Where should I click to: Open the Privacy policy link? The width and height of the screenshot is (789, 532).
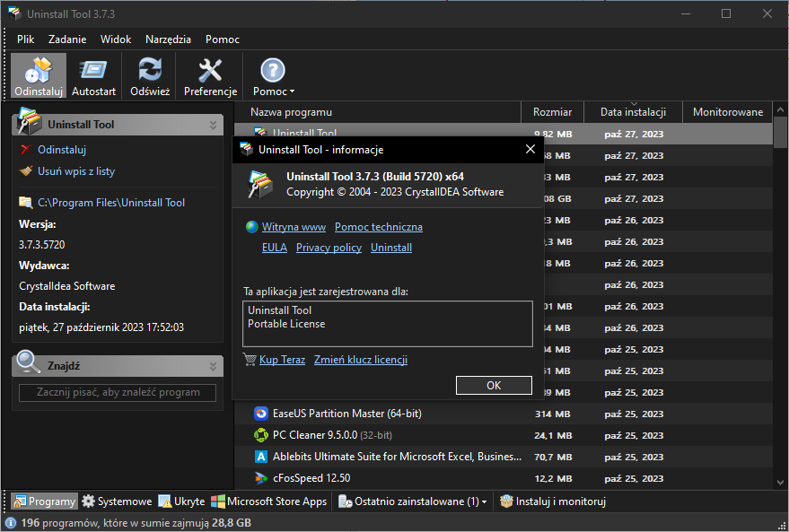click(329, 248)
